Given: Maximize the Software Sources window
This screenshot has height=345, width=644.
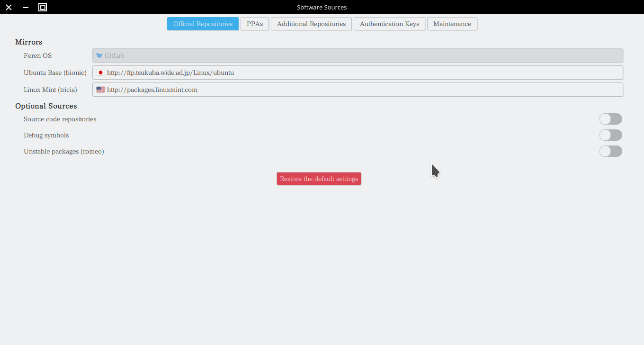Looking at the screenshot, I should click(x=43, y=7).
